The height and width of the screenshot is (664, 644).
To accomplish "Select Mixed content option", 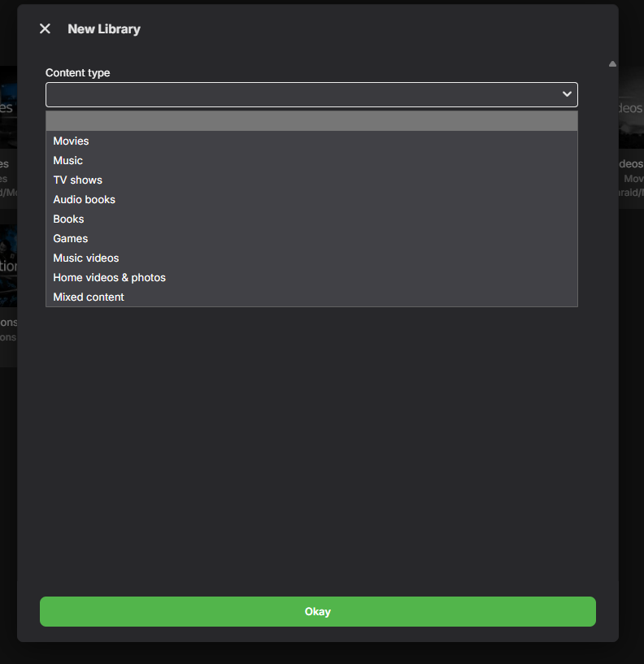I will point(311,297).
